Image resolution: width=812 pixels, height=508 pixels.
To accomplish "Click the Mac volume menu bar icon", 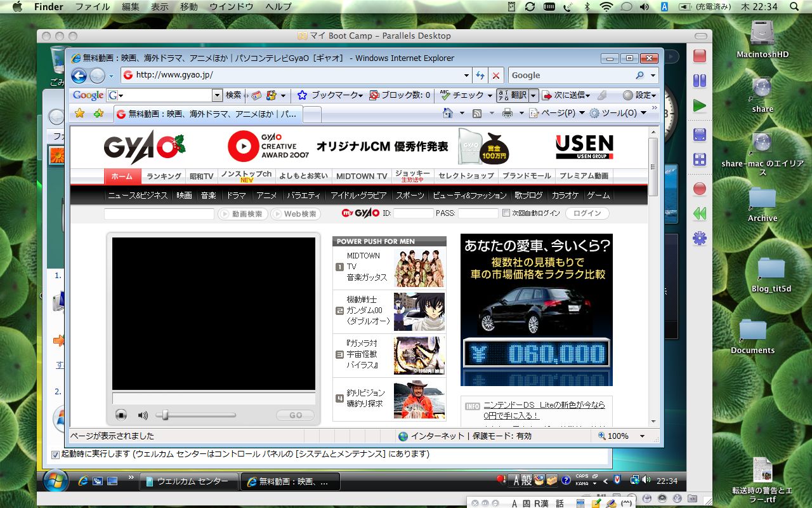I will 645,6.
